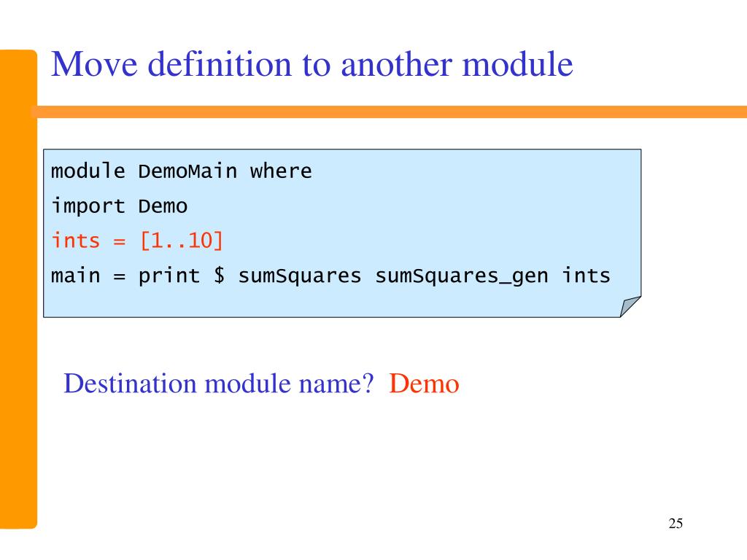Click the 'Destination module name?' prompt text
The image size is (747, 560).
pos(219,384)
